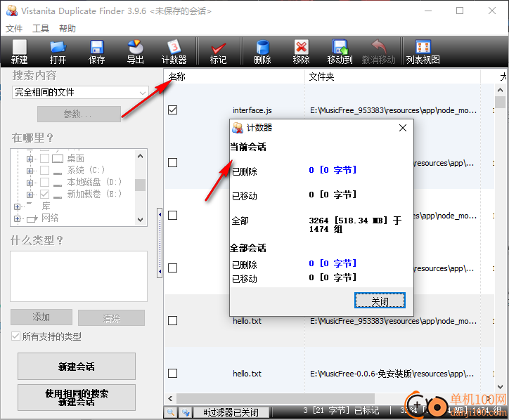This screenshot has height=420, width=509.
Task: Click the filter icon beside magnifier
Action: coord(186,412)
